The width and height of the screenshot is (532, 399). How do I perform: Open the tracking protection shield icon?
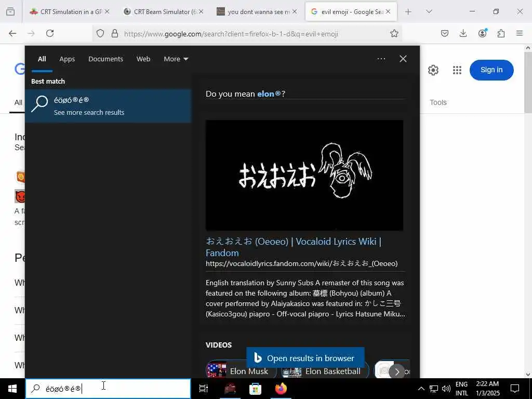pyautogui.click(x=100, y=33)
